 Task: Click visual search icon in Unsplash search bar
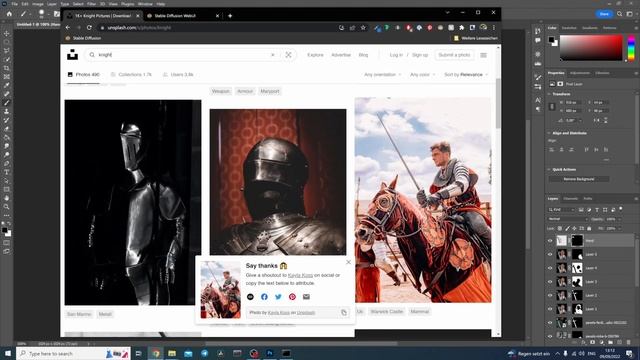tap(288, 55)
